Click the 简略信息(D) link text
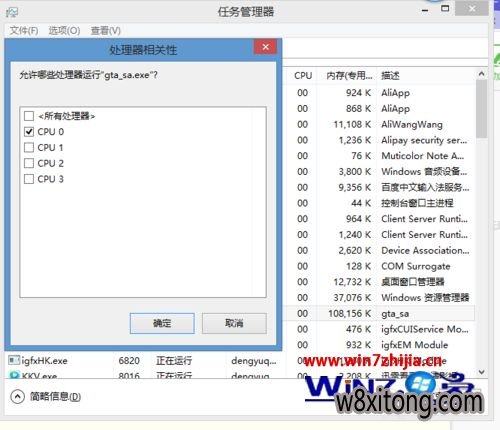500x430 pixels. (x=55, y=397)
